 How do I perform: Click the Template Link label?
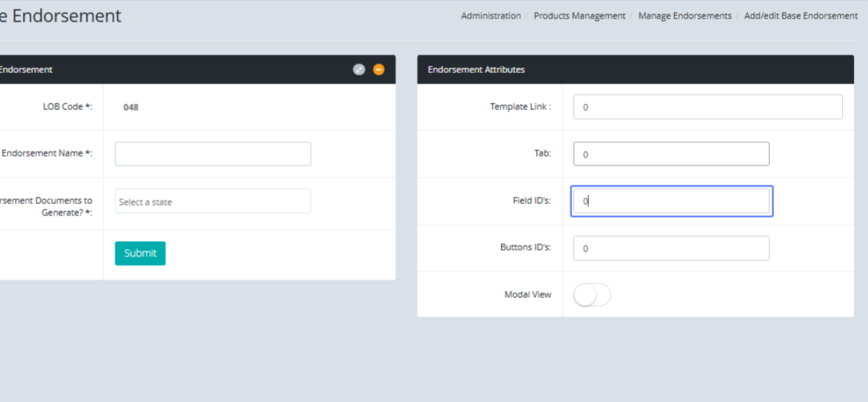[520, 106]
